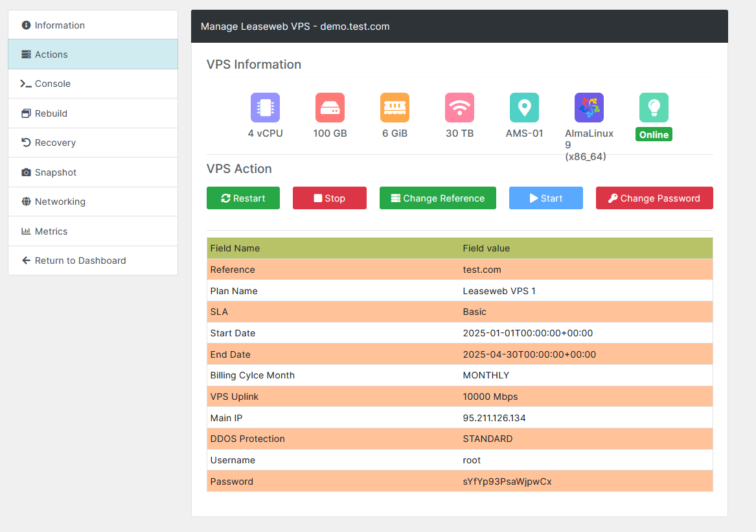Click the Manage Leaseweb VPS header title
Viewport: 756px width, 532px height.
coord(295,27)
